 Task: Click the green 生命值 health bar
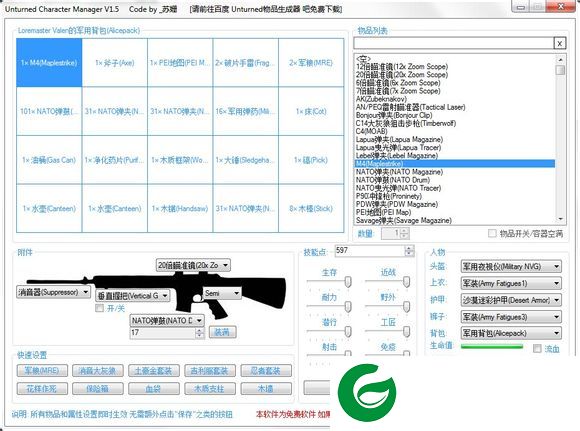[x=492, y=347]
